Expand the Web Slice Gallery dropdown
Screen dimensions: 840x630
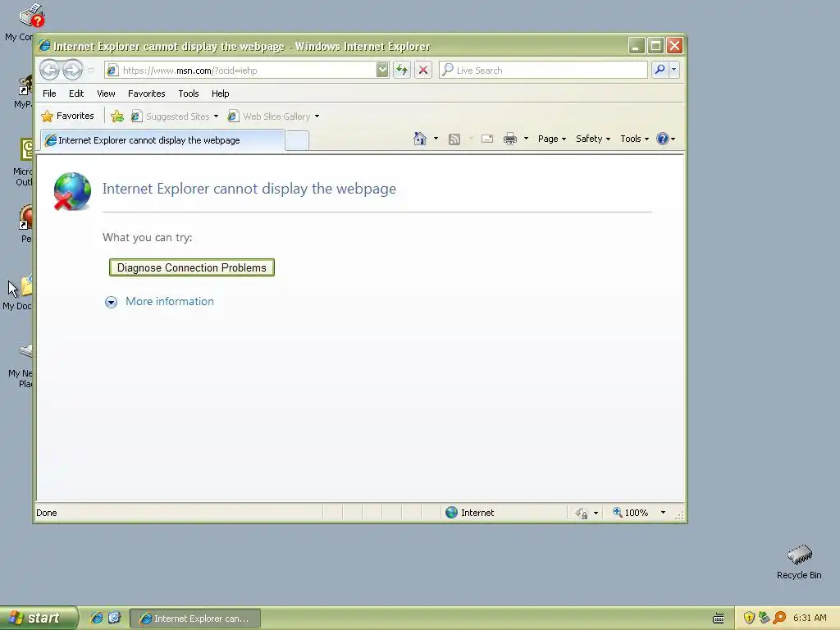(317, 116)
